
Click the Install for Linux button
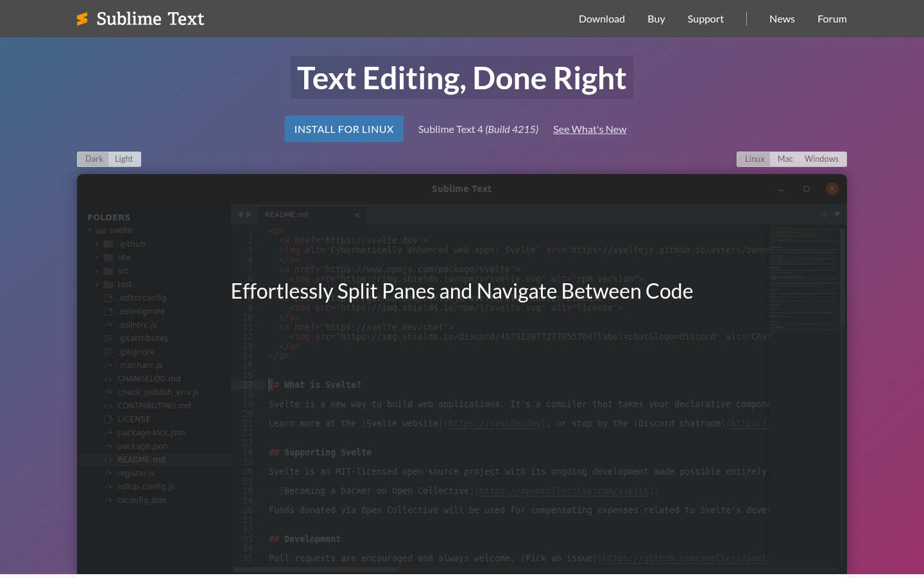(x=344, y=129)
